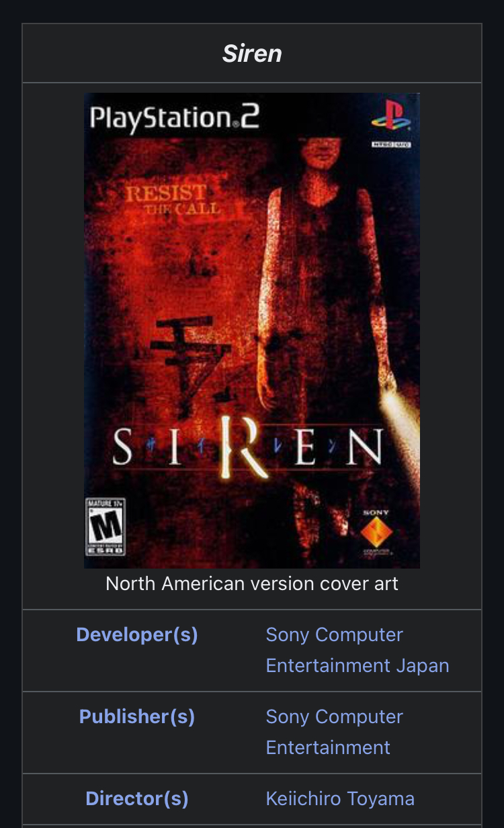Screen dimensions: 504x828
Task: Click the North American version cover art caption
Action: point(252,583)
